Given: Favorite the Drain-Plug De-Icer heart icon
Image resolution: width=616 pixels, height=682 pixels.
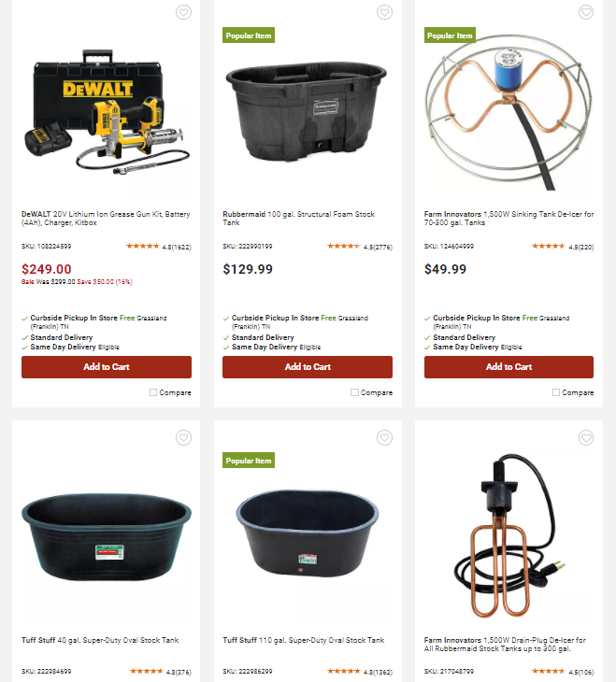Looking at the screenshot, I should (x=586, y=437).
